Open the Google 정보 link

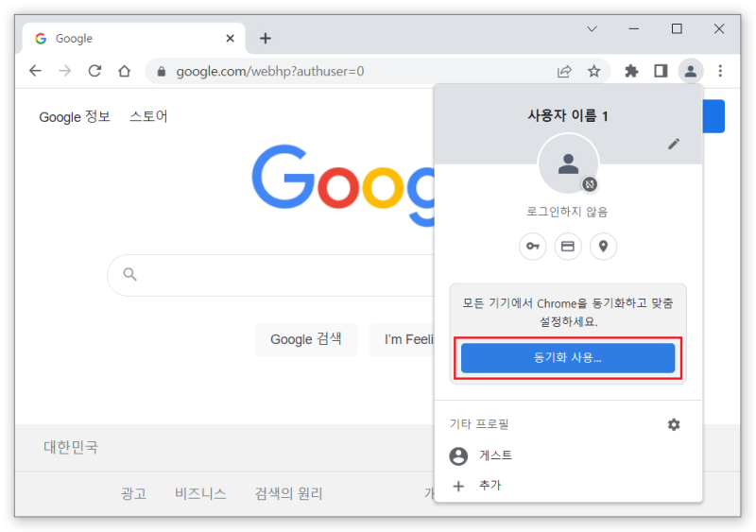[75, 117]
